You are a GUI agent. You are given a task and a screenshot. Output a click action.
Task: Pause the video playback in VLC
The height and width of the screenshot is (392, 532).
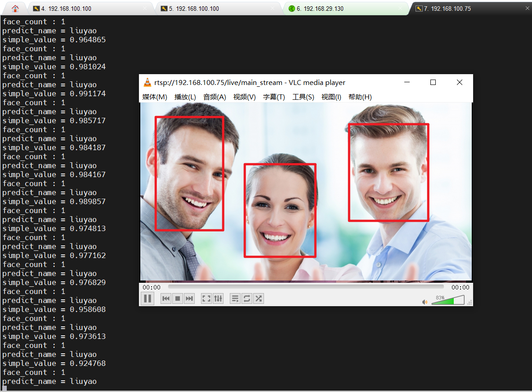click(148, 298)
